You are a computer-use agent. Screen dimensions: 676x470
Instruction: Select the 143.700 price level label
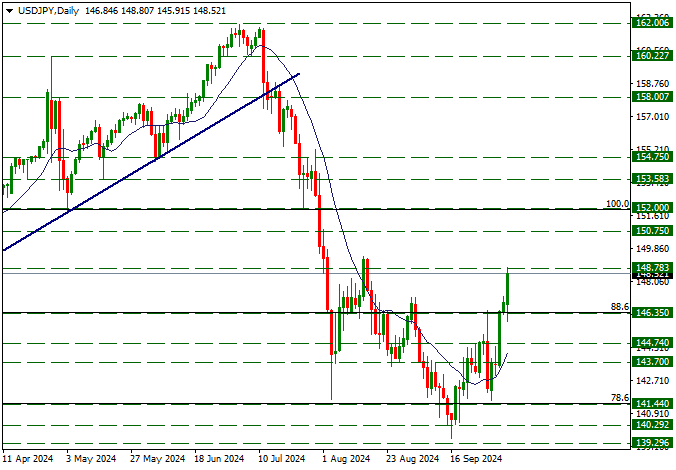[x=652, y=362]
